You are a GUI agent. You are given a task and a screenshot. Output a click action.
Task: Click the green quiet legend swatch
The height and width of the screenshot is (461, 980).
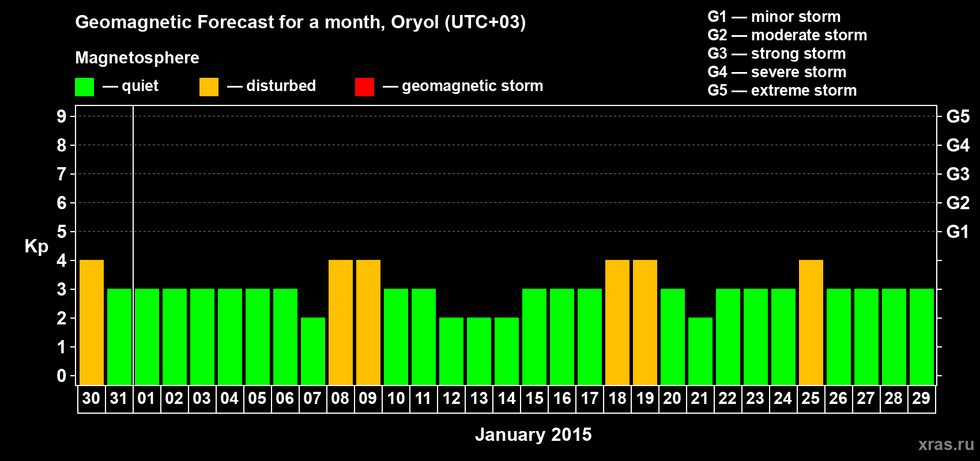(x=85, y=87)
